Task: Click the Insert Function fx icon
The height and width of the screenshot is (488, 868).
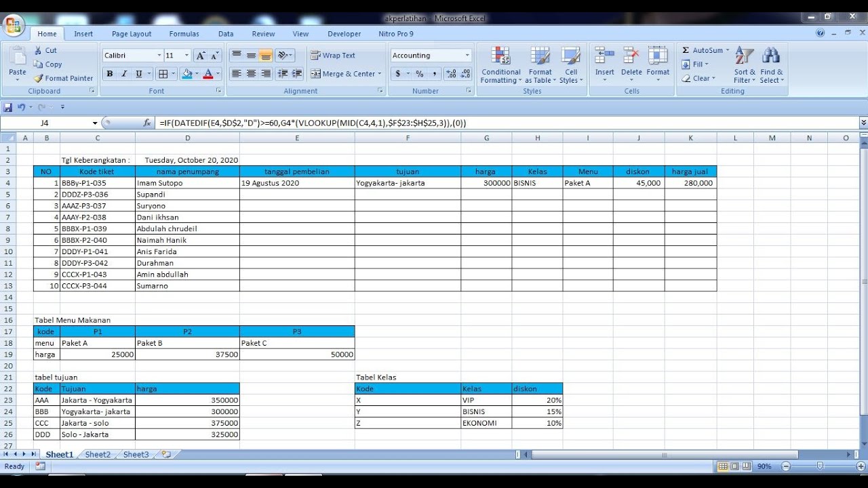Action: point(147,123)
